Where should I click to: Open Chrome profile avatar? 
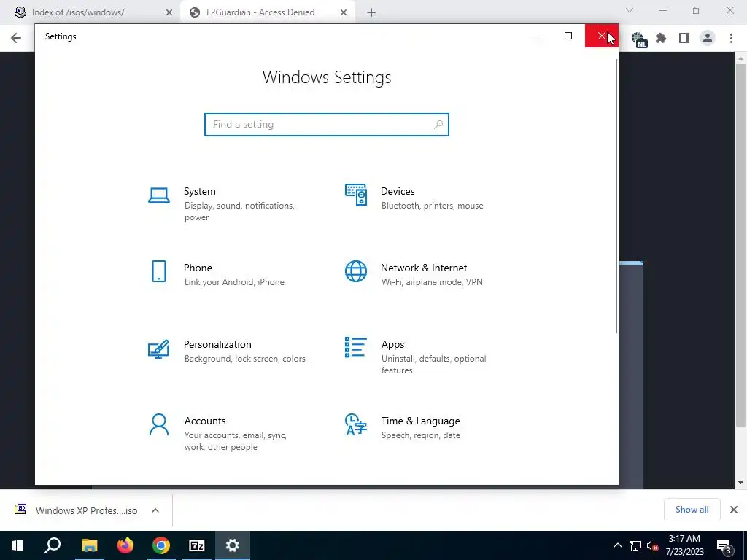(x=708, y=38)
